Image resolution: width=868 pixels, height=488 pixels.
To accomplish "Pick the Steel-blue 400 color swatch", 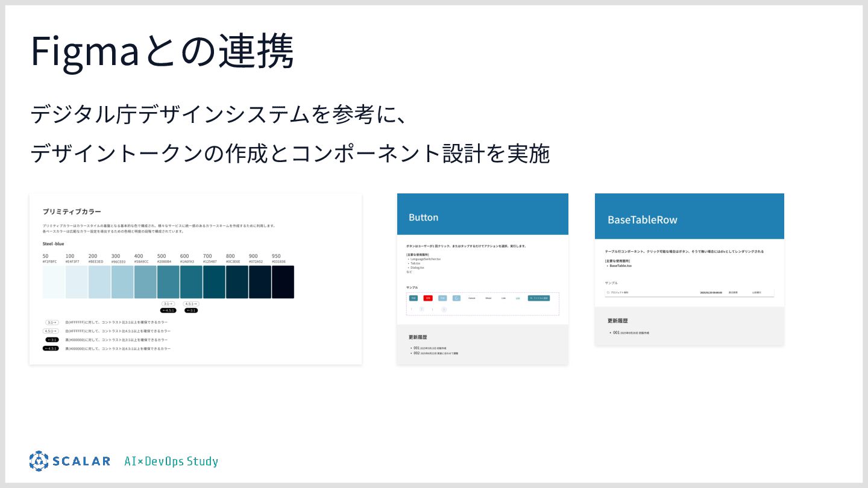I will tap(145, 282).
